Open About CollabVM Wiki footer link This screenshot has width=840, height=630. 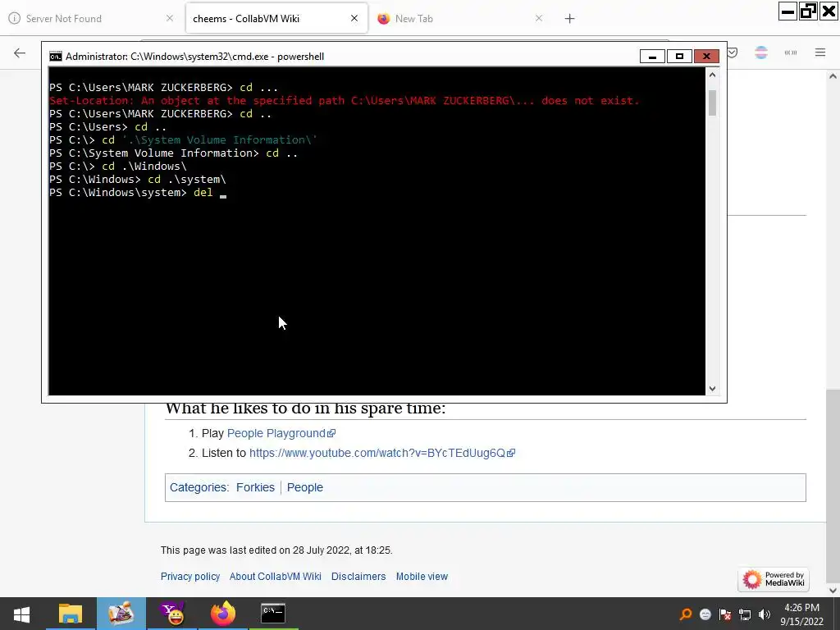(x=276, y=577)
